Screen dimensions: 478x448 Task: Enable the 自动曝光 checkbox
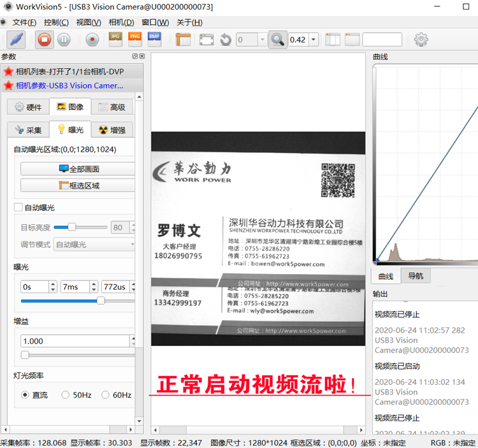coord(18,208)
